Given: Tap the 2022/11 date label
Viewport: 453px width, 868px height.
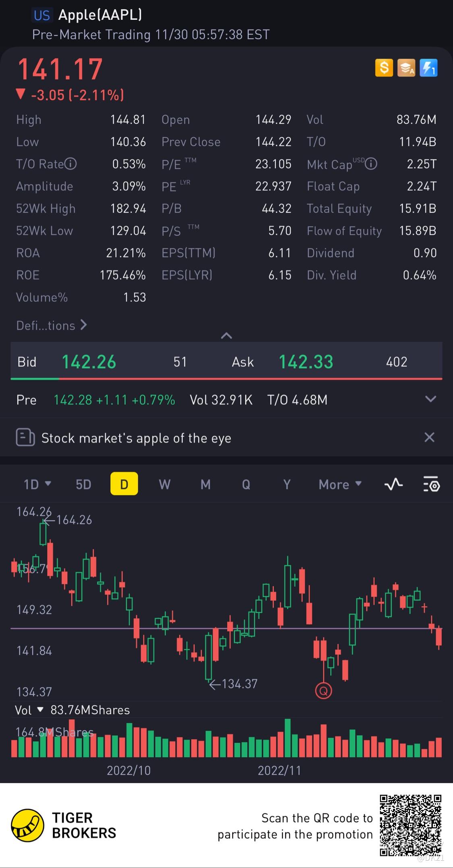Looking at the screenshot, I should [279, 770].
